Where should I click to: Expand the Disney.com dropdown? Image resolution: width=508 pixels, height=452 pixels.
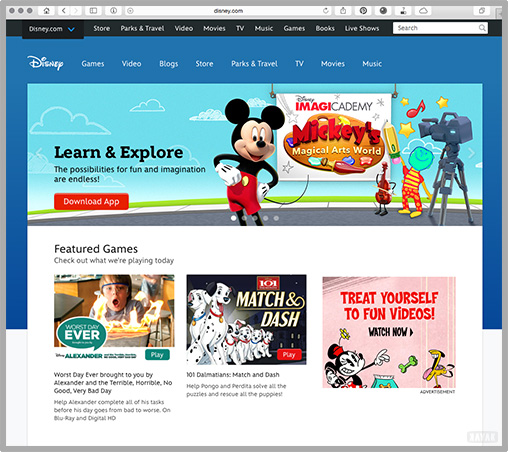pos(53,29)
